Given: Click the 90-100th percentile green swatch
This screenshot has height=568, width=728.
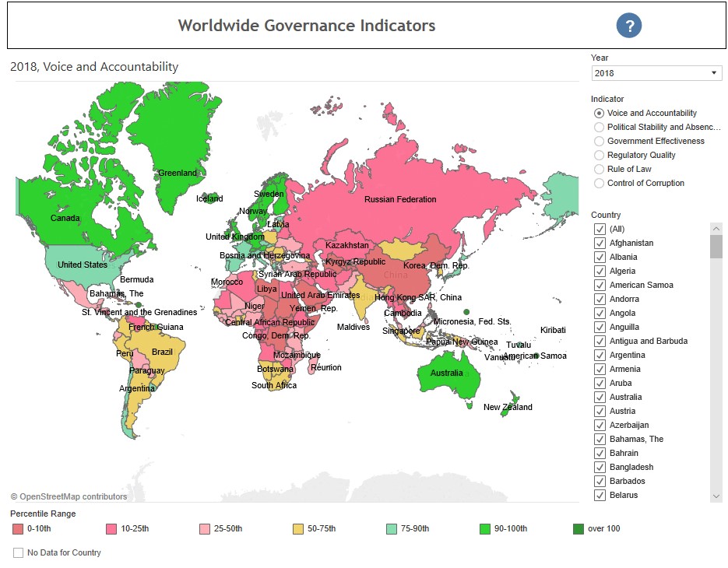Looking at the screenshot, I should 485,528.
